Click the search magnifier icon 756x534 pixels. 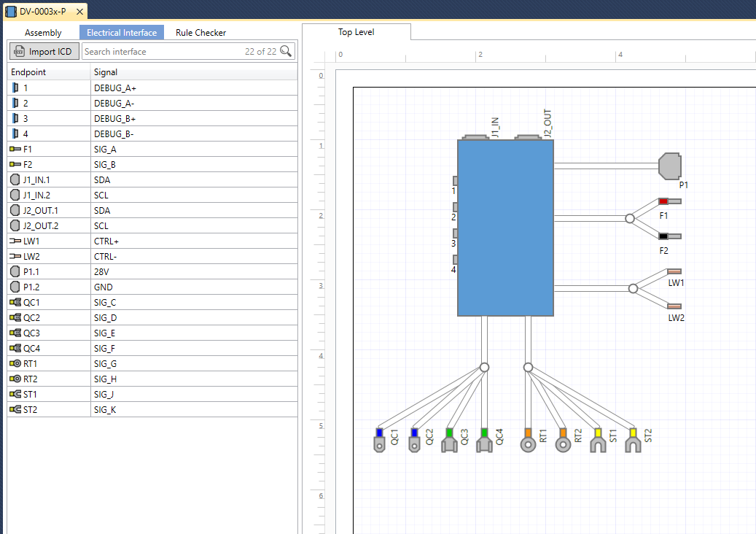(287, 51)
